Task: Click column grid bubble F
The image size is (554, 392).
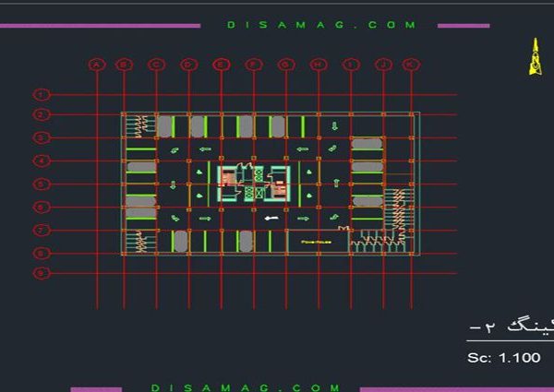Action: pyautogui.click(x=253, y=65)
